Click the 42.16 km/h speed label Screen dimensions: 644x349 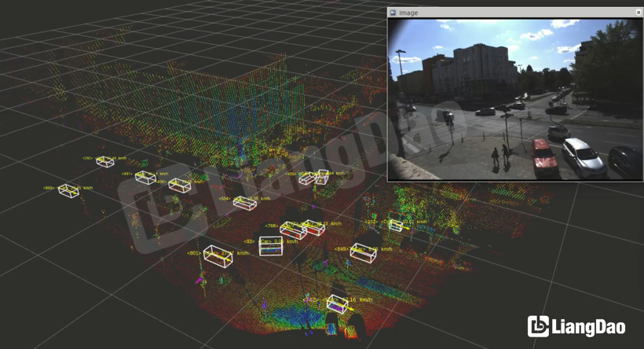(357, 299)
